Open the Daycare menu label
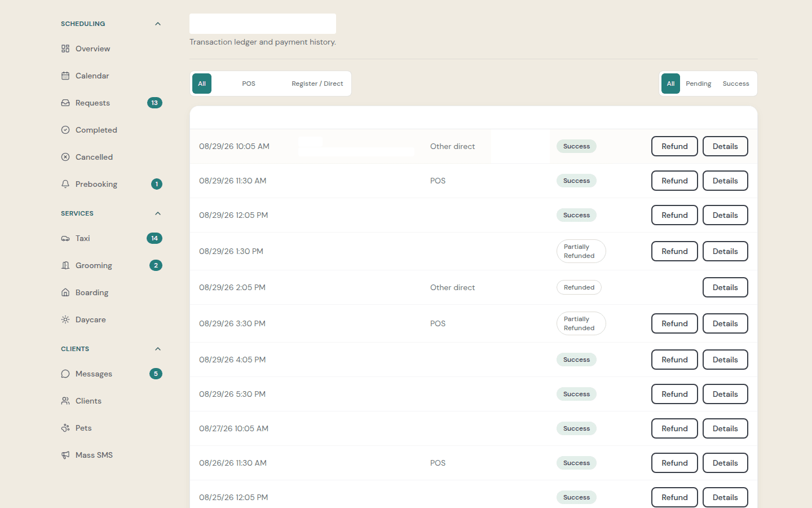Viewport: 812px width, 508px height. point(91,319)
